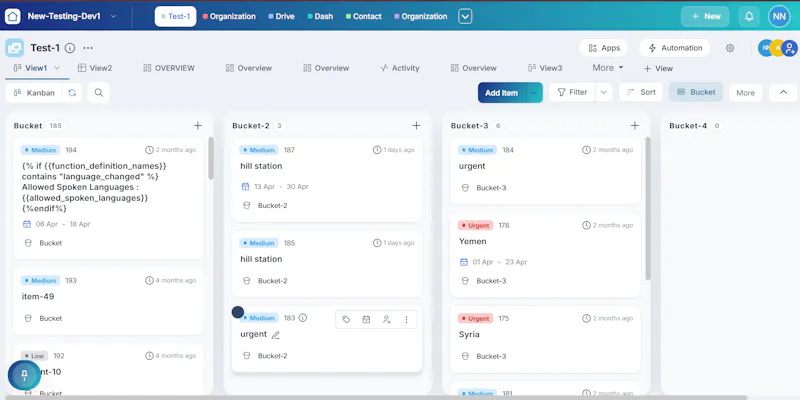Open the item-49 card

pos(108,302)
